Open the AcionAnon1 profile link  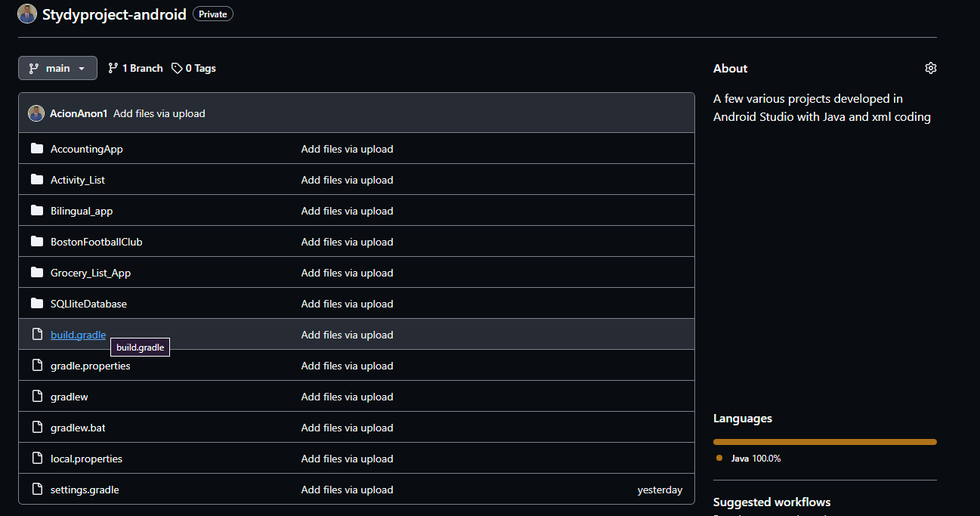click(79, 113)
